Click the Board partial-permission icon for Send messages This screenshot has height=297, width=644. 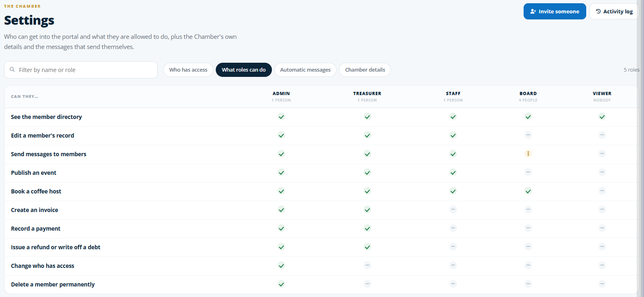point(528,154)
